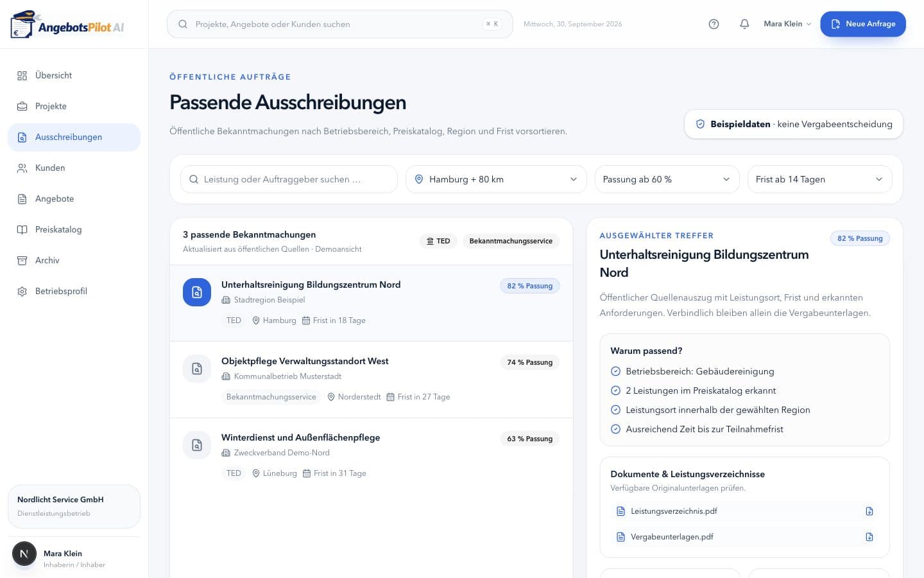The width and height of the screenshot is (924, 578).
Task: Click Leistungsort innerhalb der gewählten Region
Action: click(x=718, y=410)
